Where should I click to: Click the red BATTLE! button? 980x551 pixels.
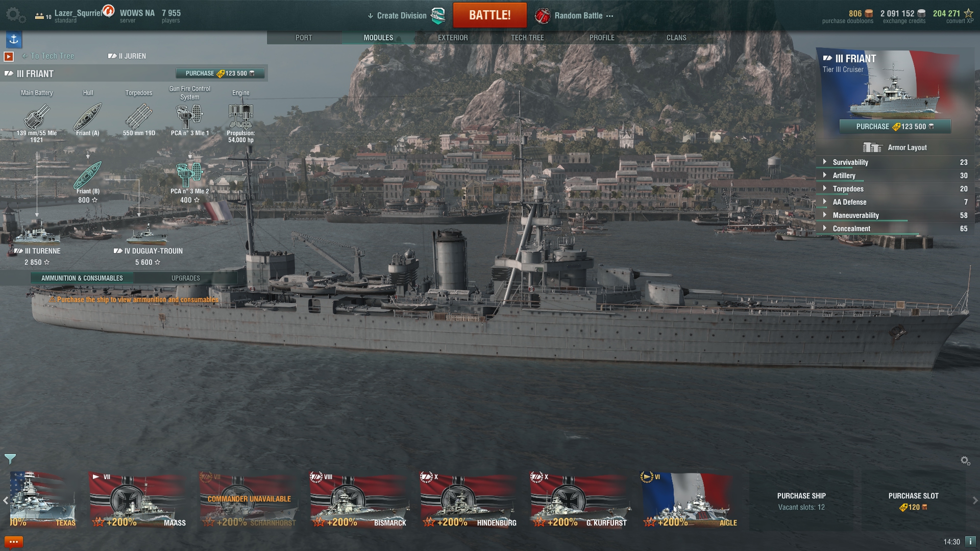point(489,15)
